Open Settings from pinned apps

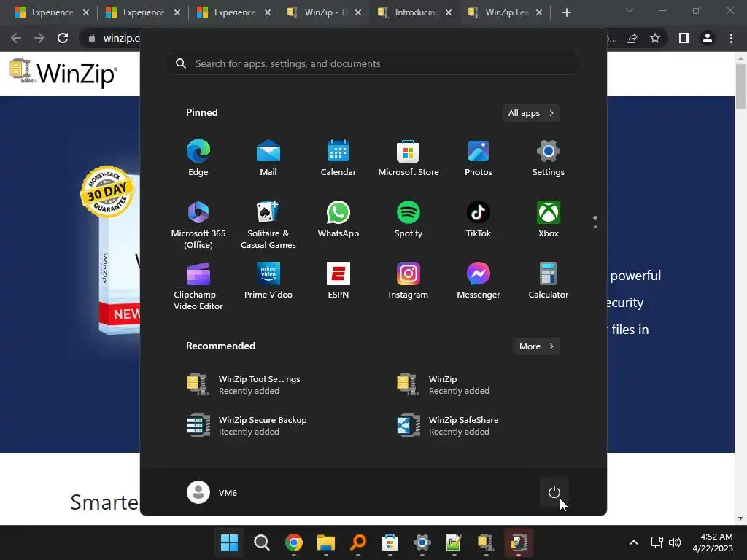point(549,158)
